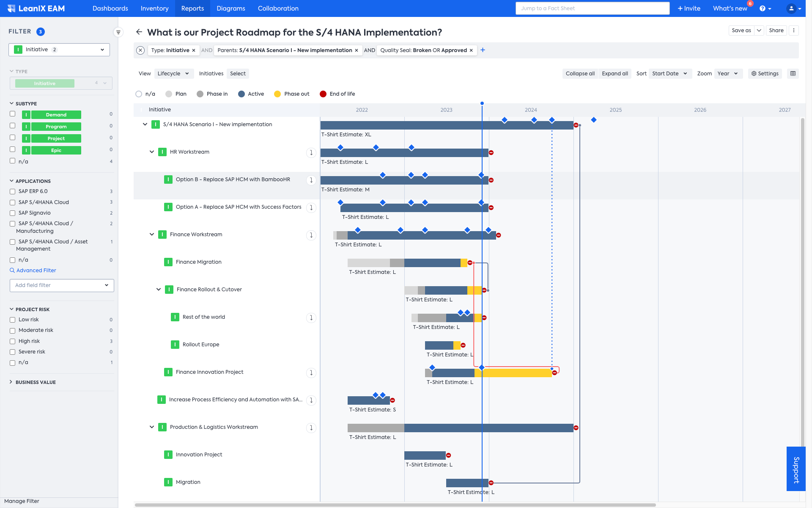Collapse the filter panel icon
This screenshot has width=812, height=508.
click(x=118, y=32)
